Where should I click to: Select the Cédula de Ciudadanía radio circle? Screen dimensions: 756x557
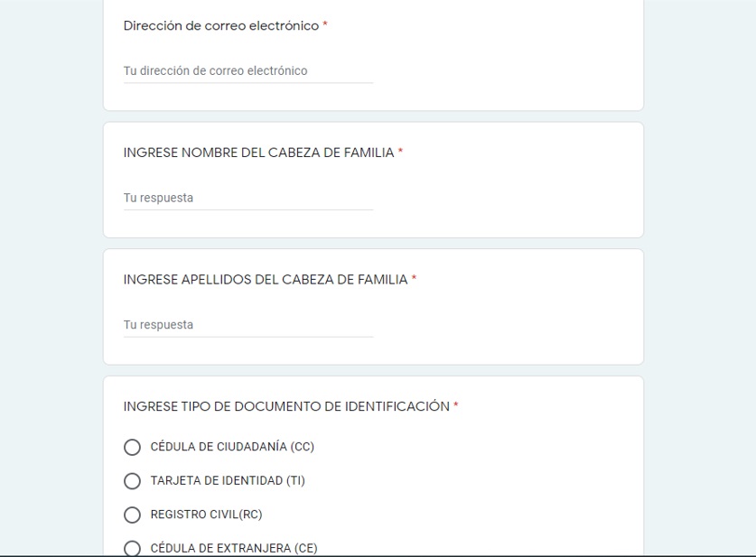[x=133, y=447]
